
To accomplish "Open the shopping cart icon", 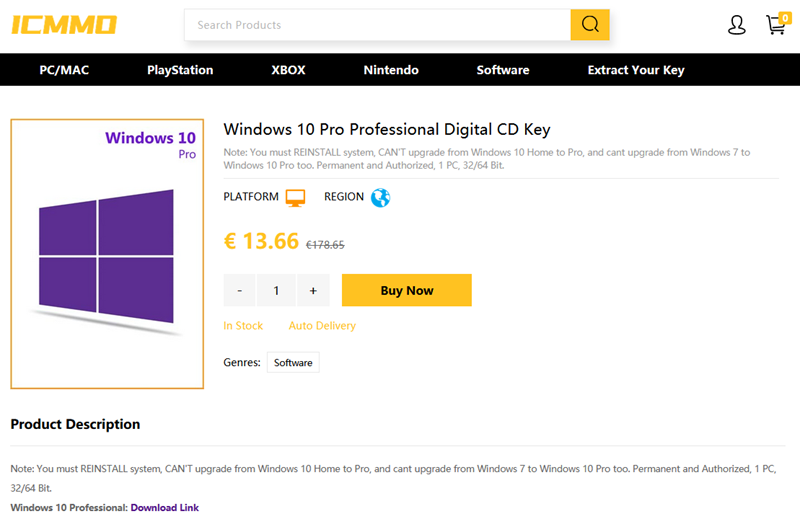I will pos(776,25).
